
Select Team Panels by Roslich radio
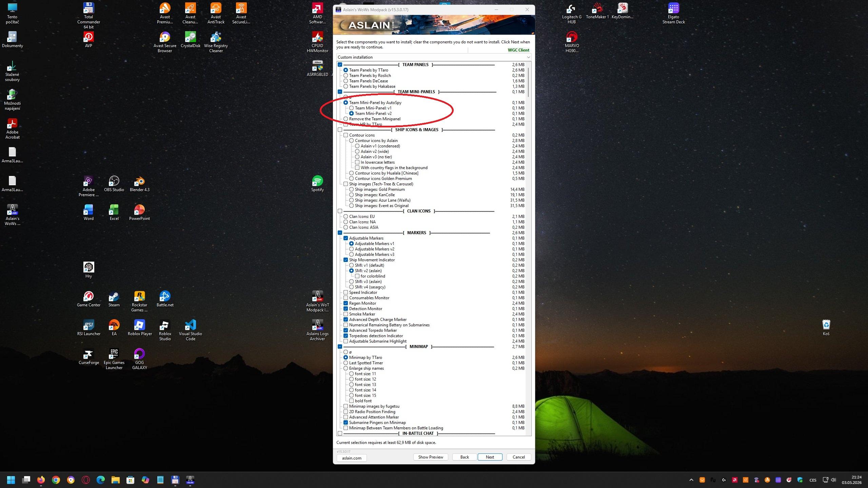click(x=346, y=76)
